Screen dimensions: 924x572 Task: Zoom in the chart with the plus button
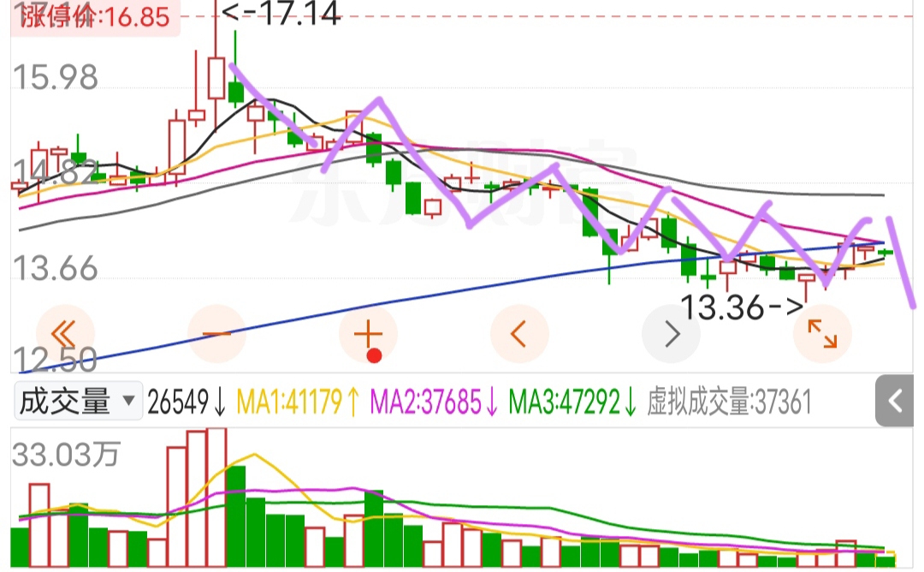pyautogui.click(x=368, y=334)
